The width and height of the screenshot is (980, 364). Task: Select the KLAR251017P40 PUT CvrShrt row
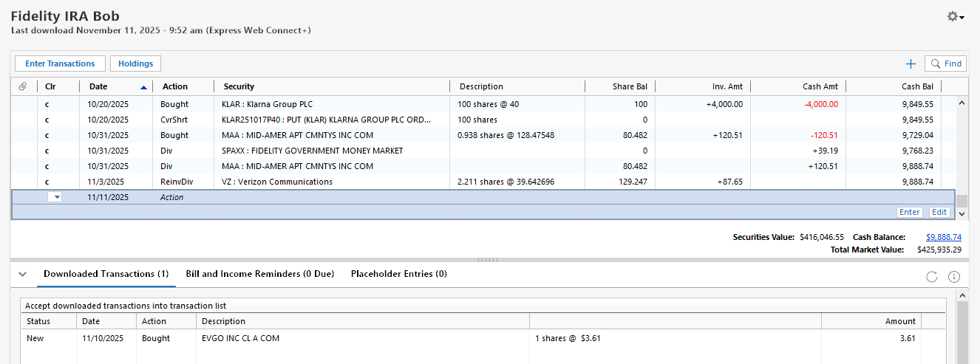tap(484, 120)
